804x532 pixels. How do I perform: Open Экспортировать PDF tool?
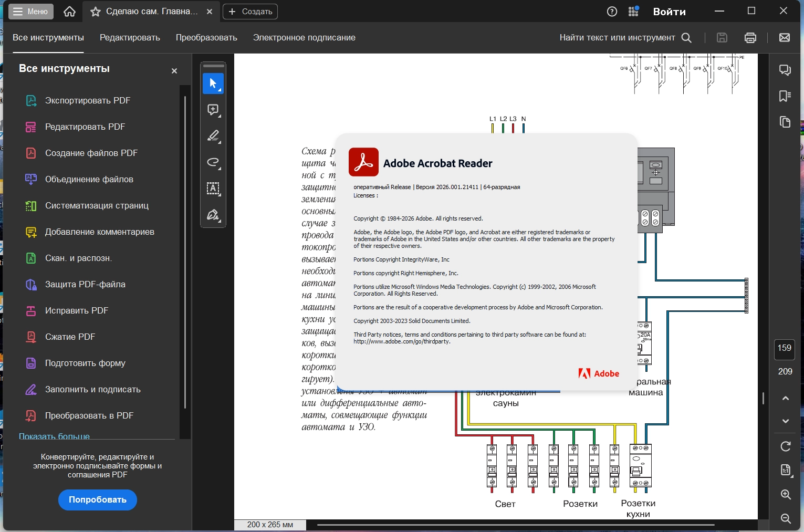[87, 101]
